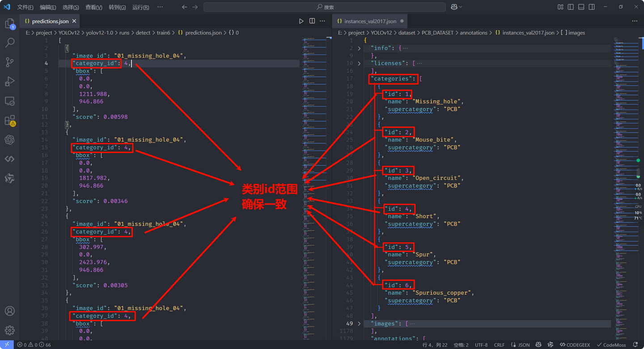644x349 pixels.
Task: Click the CODEGEEX status bar item
Action: click(x=575, y=345)
